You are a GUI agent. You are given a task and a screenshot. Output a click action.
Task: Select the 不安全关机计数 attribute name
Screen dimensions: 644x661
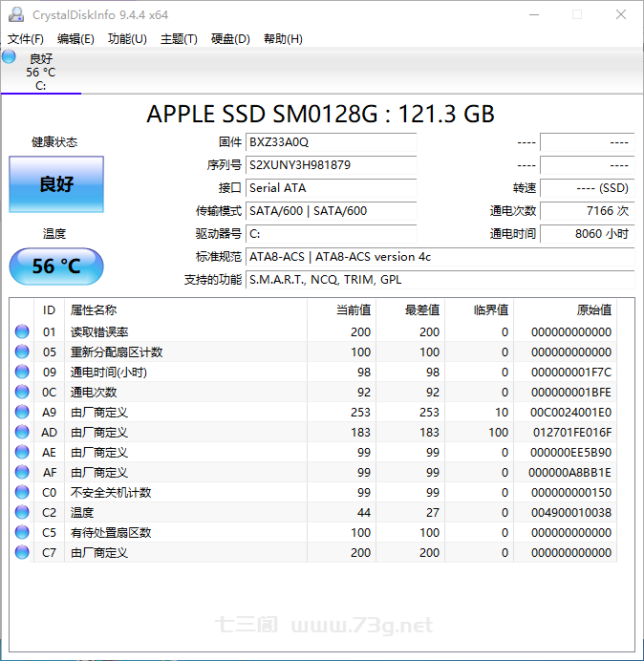111,492
